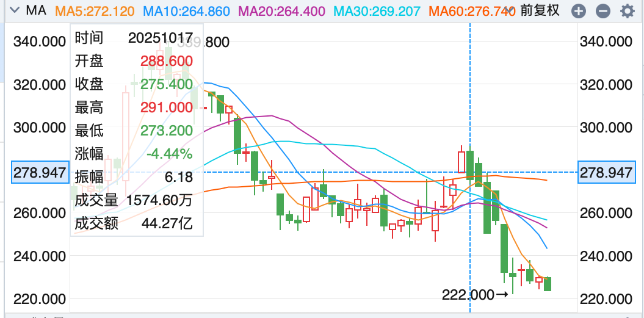Viewport: 644px width, 318px height.
Task: Click the MA indicator label
Action: tap(36, 11)
